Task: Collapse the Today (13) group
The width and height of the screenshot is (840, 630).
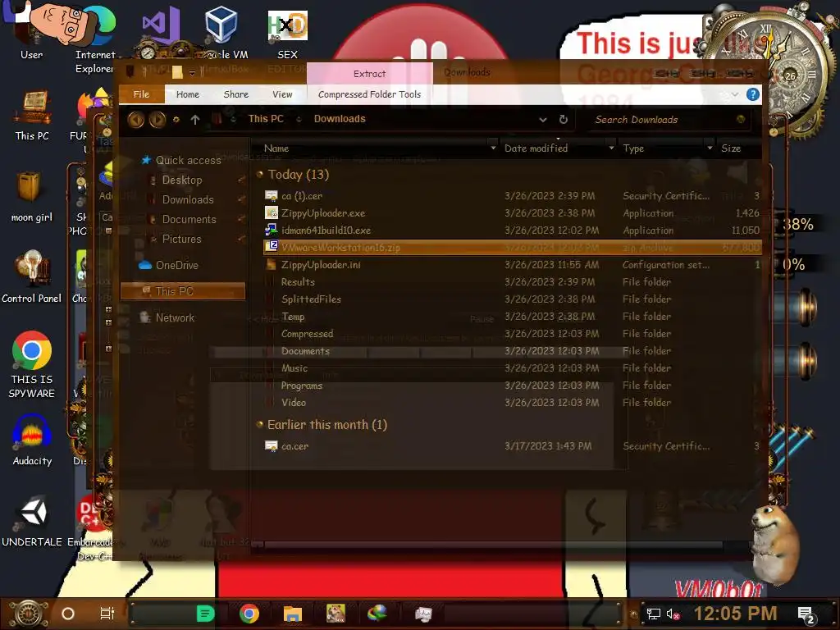Action: pyautogui.click(x=260, y=174)
